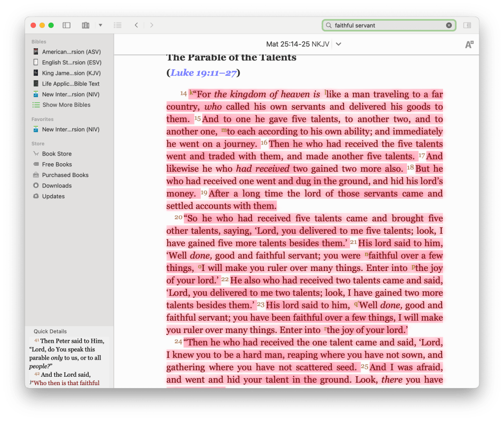Open the Downloads section
This screenshot has height=421, width=504.
click(57, 186)
